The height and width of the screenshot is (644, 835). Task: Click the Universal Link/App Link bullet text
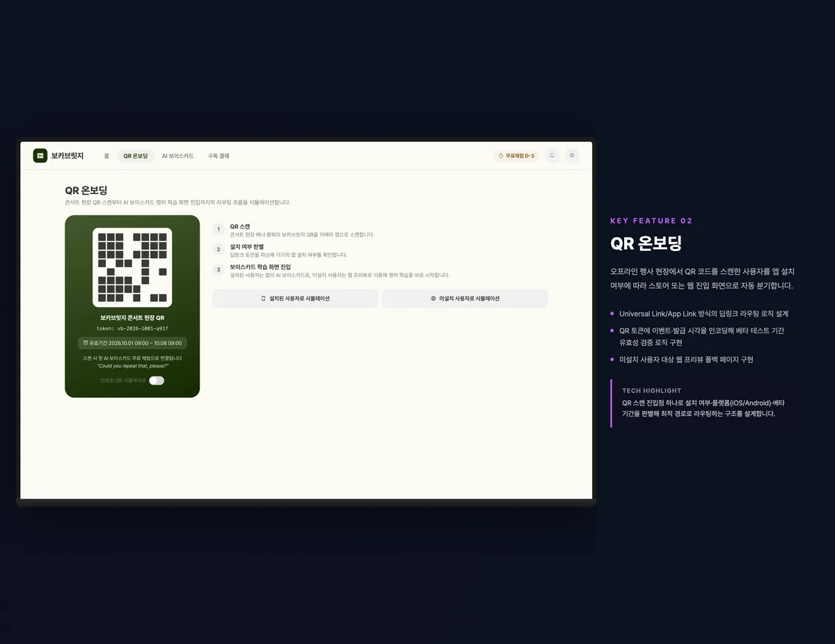click(x=703, y=314)
